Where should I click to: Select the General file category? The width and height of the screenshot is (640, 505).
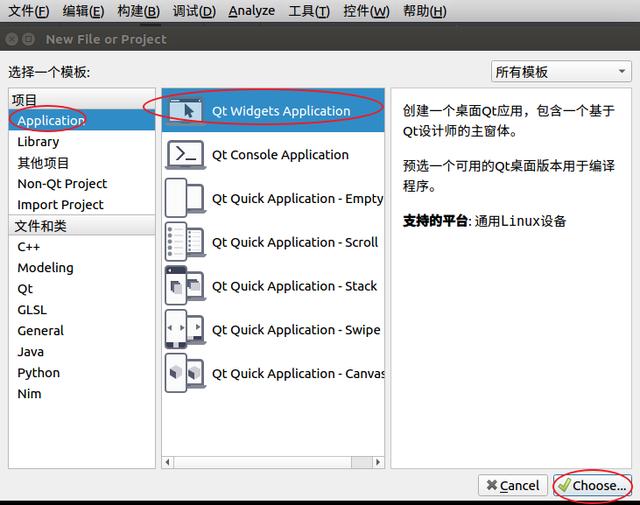pos(82,331)
